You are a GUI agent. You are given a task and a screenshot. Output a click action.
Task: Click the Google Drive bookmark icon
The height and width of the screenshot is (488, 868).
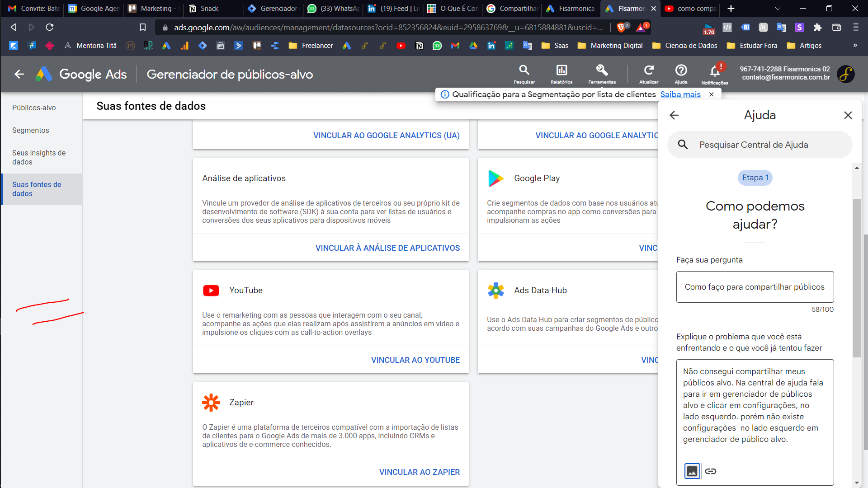pyautogui.click(x=473, y=46)
